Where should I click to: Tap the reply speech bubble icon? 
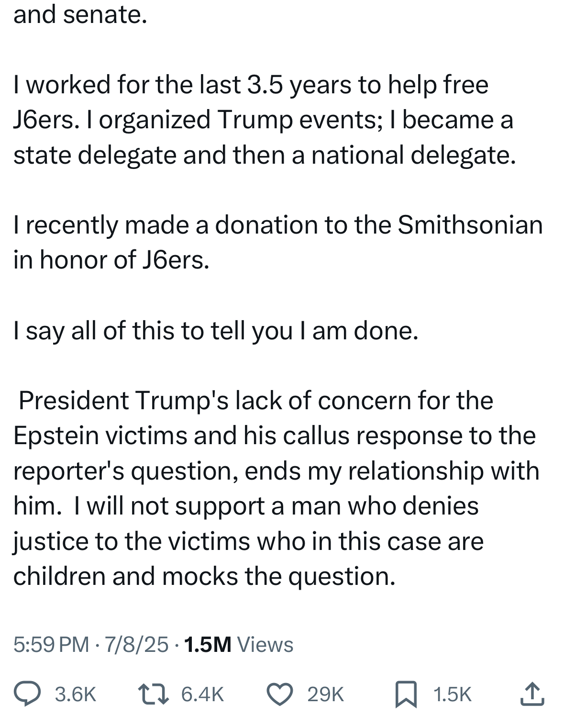27,694
